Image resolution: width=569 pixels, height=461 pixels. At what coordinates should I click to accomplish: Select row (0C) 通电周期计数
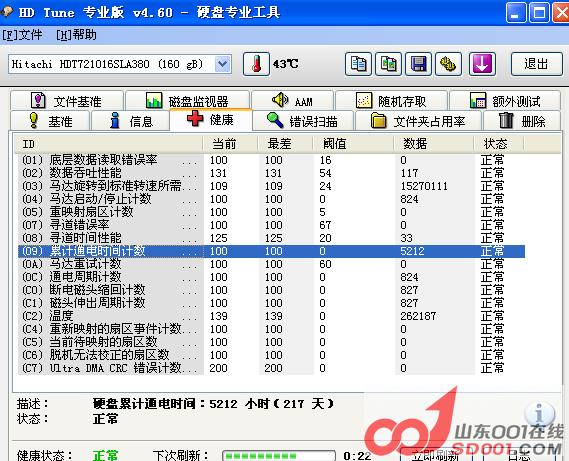pos(271,277)
